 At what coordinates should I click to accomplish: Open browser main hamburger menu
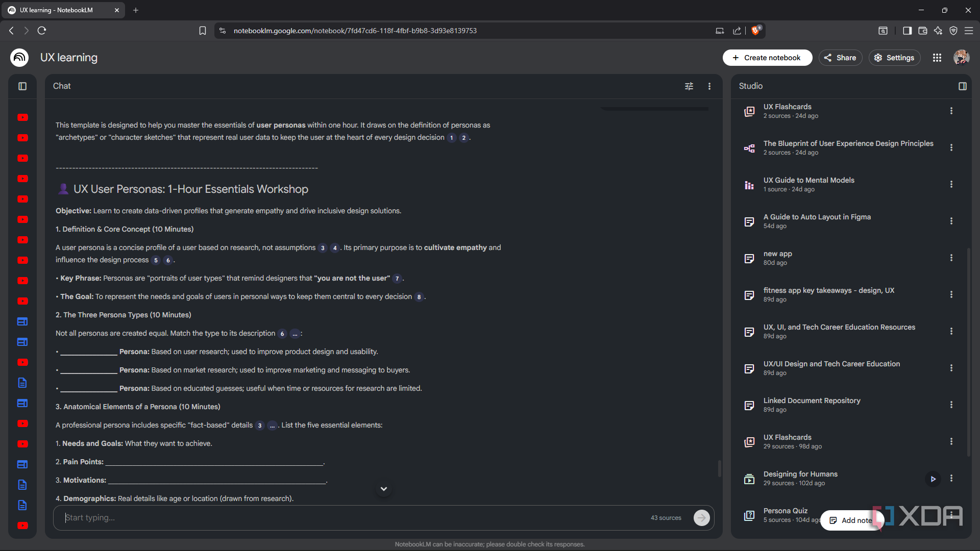[x=969, y=31]
